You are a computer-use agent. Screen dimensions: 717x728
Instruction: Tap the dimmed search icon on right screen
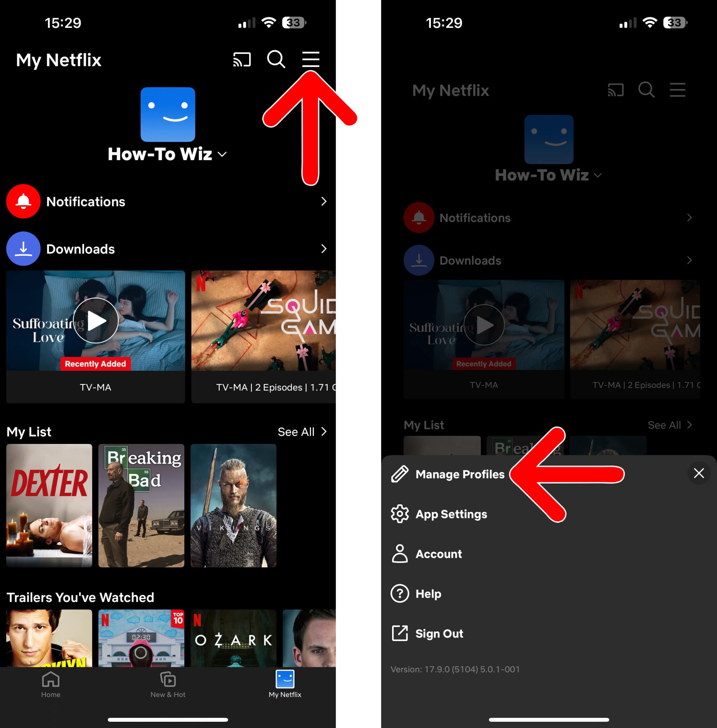pyautogui.click(x=646, y=90)
